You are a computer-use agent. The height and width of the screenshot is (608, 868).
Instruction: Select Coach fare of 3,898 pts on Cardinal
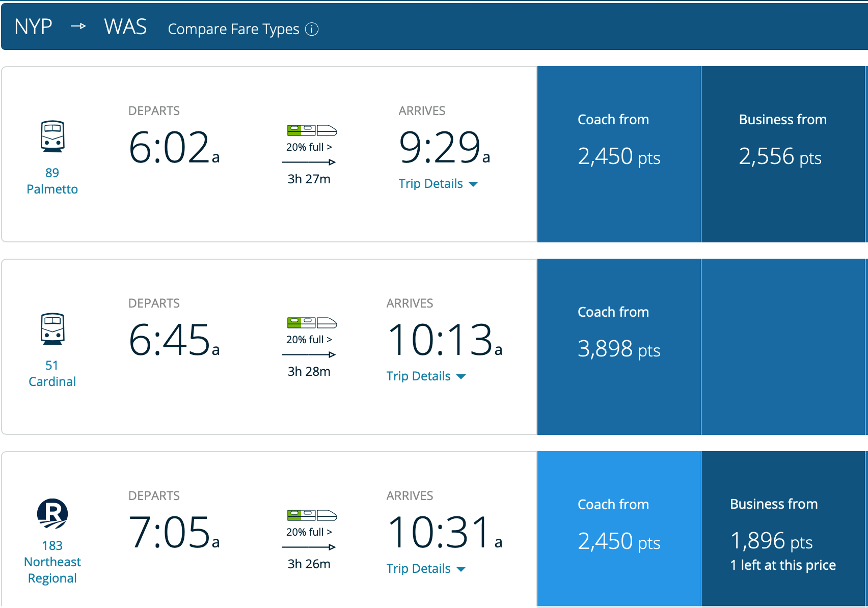pyautogui.click(x=618, y=346)
